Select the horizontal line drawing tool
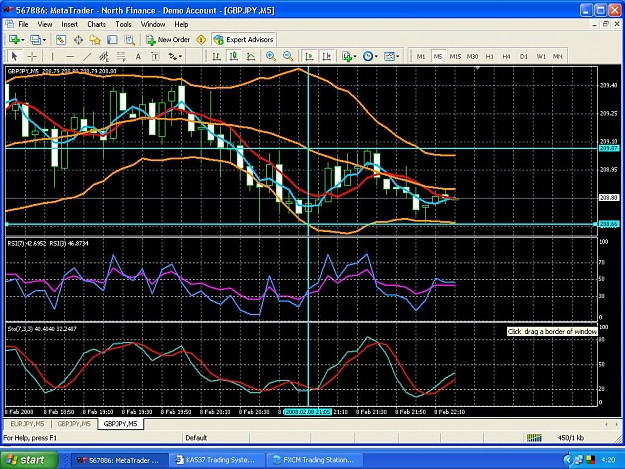 pos(70,56)
